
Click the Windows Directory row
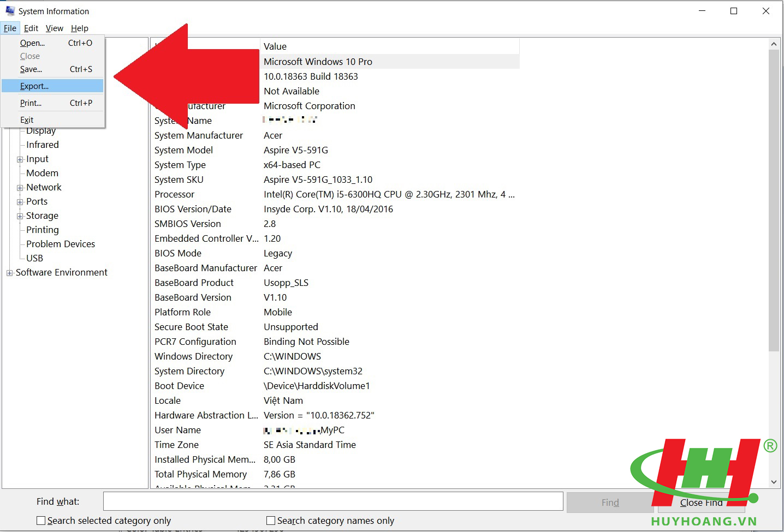(x=335, y=356)
